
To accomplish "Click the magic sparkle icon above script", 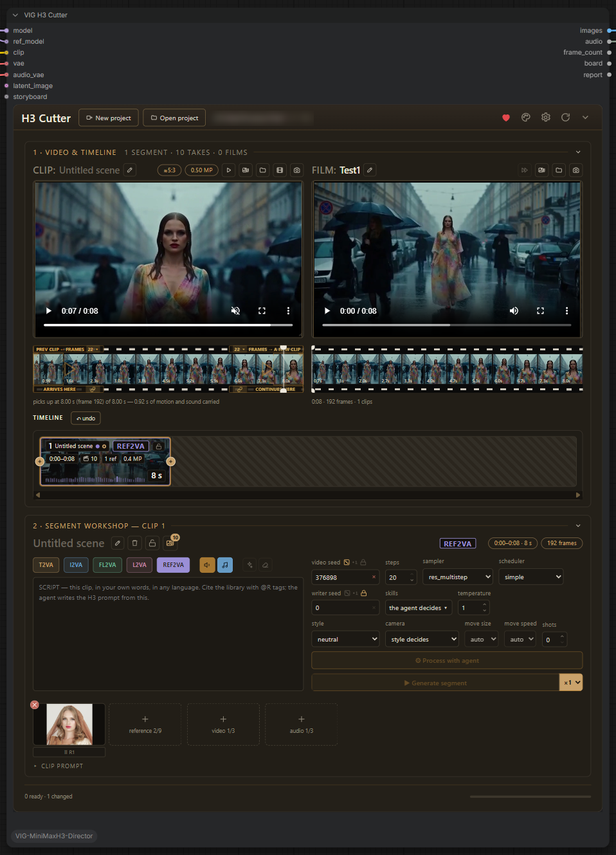I will click(x=249, y=565).
